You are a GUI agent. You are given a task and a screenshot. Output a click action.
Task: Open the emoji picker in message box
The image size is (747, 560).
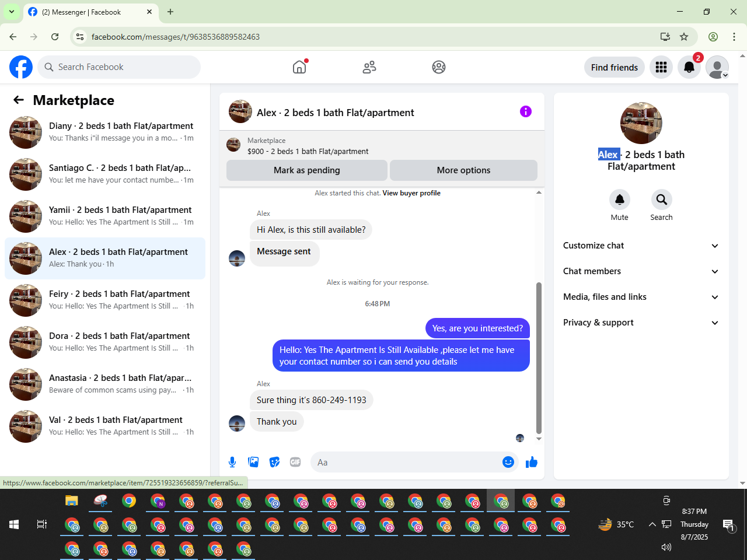508,462
